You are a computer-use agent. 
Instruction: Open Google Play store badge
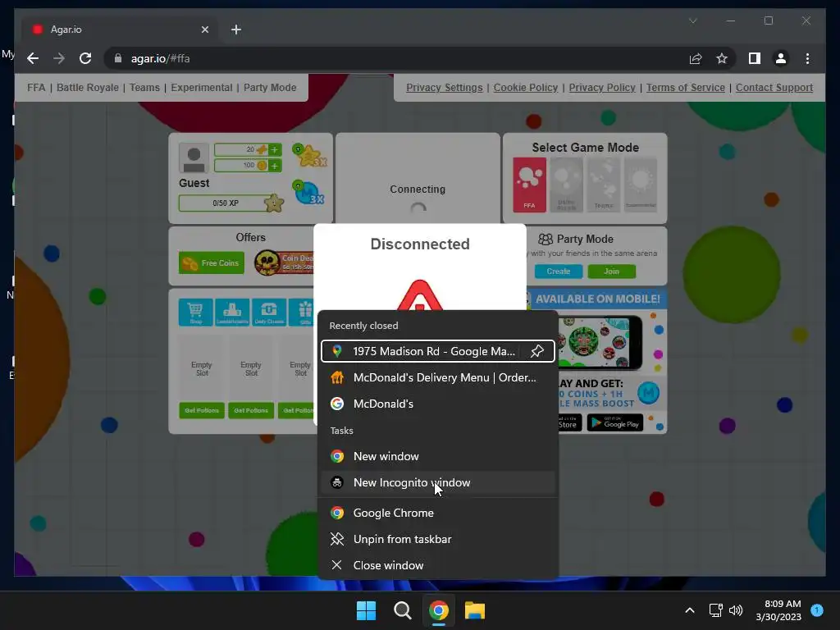(615, 423)
